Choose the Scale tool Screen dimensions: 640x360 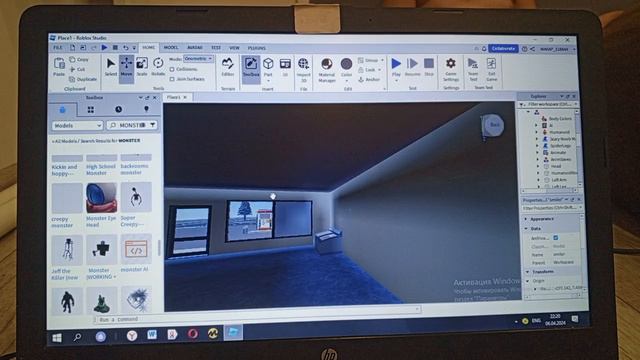pos(142,67)
